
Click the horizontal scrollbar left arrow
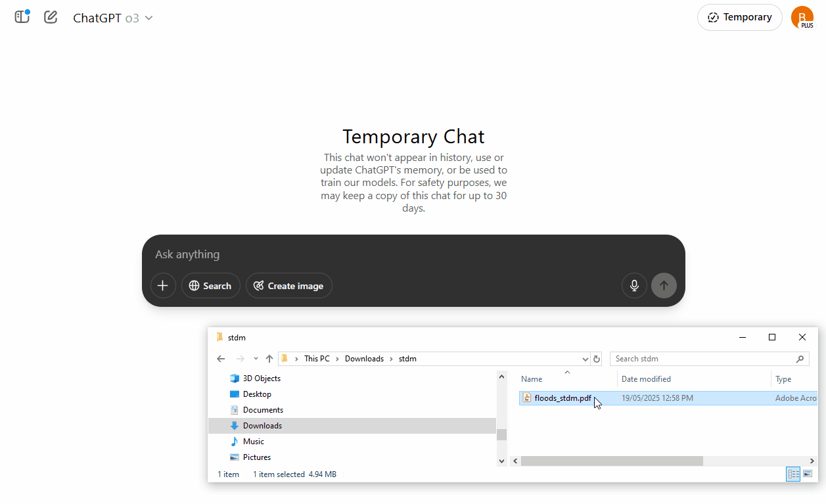pyautogui.click(x=515, y=461)
